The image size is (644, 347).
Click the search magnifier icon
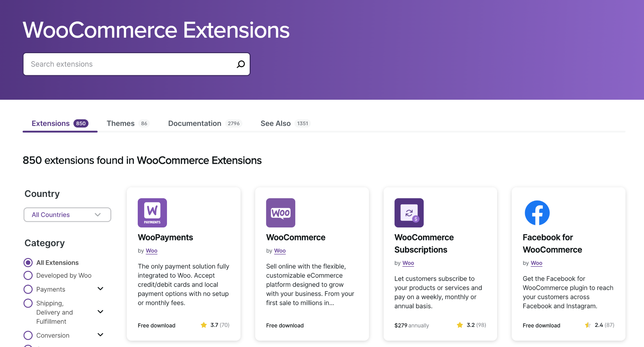[x=241, y=64]
